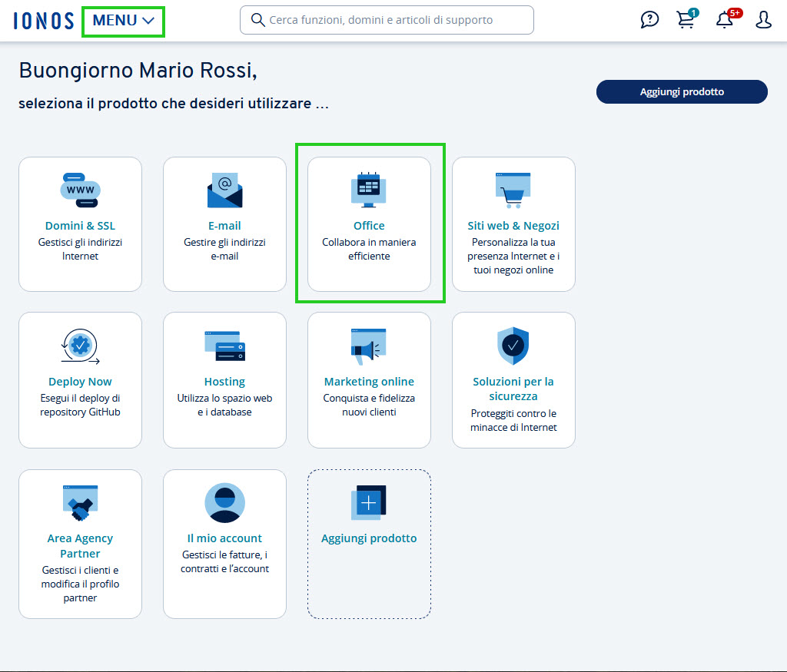Click the magnifying glass search icon
This screenshot has width=787, height=672.
(257, 20)
